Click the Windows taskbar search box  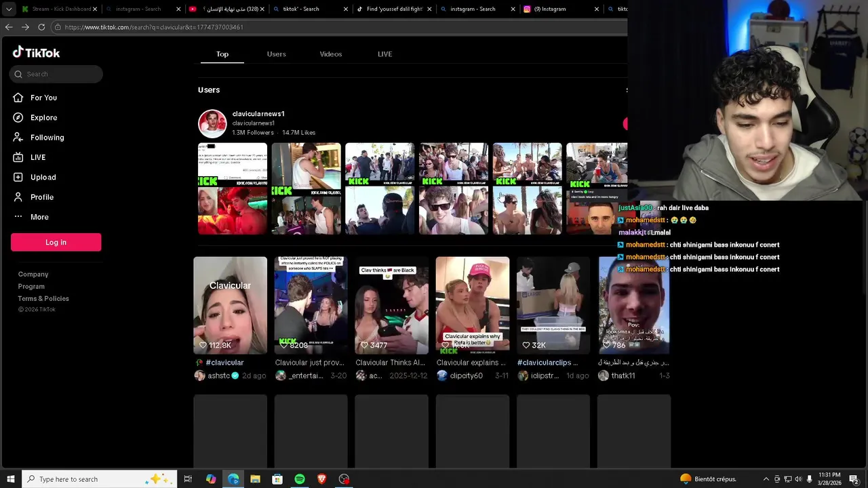click(99, 479)
